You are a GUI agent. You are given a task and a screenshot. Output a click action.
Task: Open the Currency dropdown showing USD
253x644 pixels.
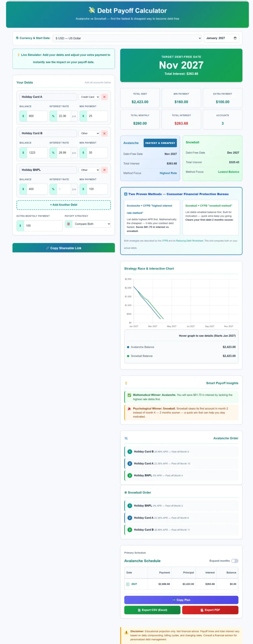click(x=127, y=38)
